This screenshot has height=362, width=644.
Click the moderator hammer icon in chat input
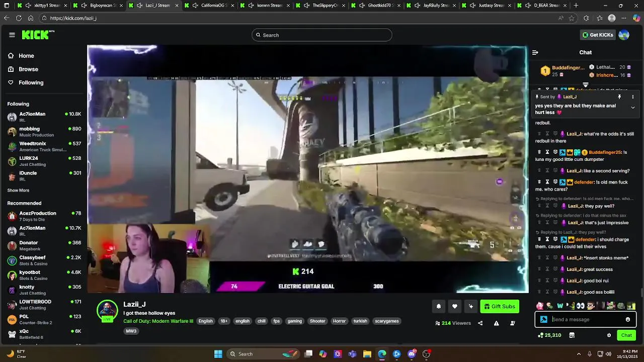pyautogui.click(x=543, y=319)
